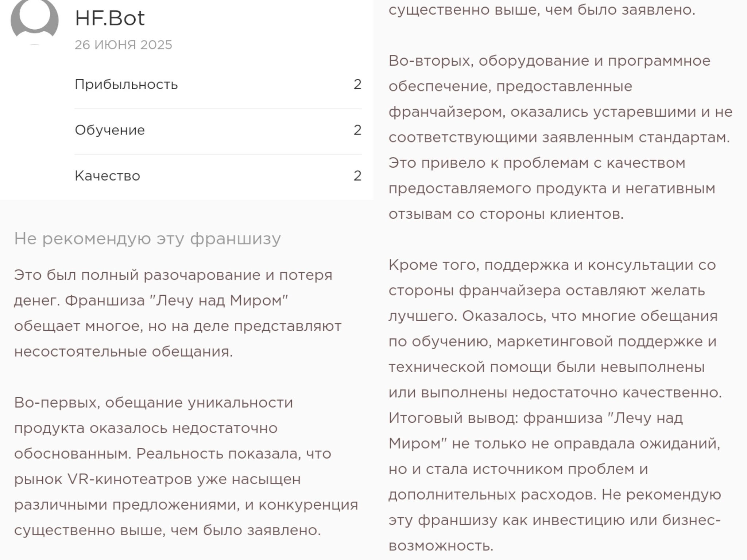
Task: Click paragraph starting Это был полный разочарование
Action: pyautogui.click(x=173, y=275)
